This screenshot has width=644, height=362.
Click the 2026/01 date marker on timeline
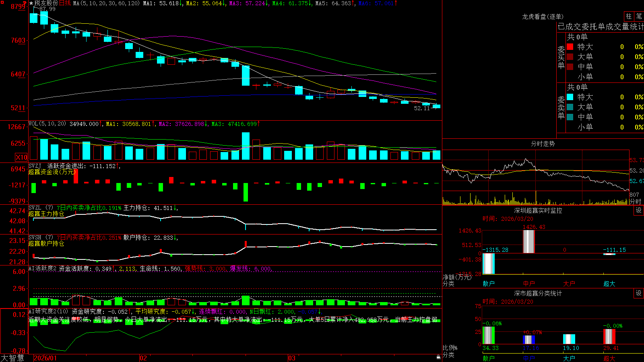coord(45,358)
